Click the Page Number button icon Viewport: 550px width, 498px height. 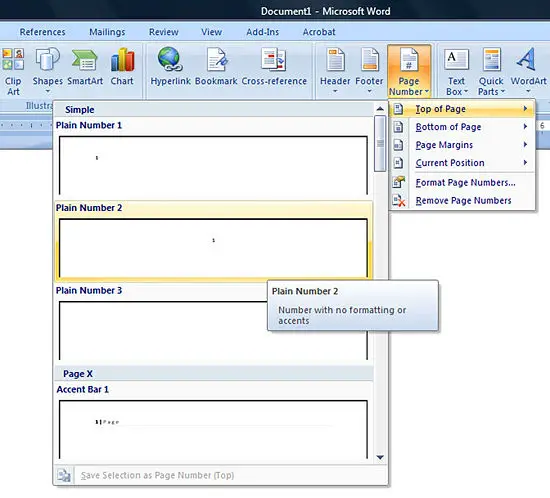pos(409,60)
